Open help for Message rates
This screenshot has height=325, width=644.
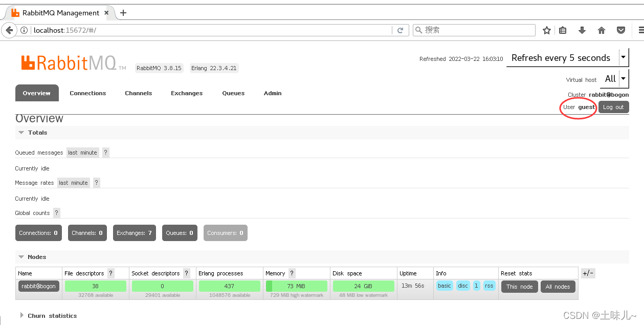coord(96,183)
